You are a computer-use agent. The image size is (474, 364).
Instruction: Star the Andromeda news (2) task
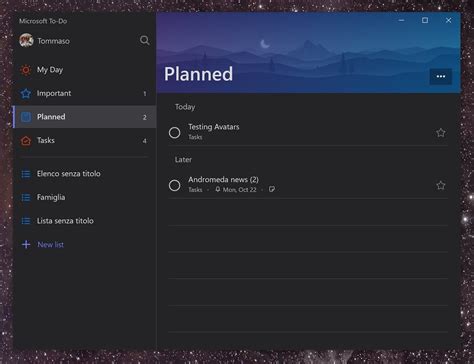[x=441, y=185]
